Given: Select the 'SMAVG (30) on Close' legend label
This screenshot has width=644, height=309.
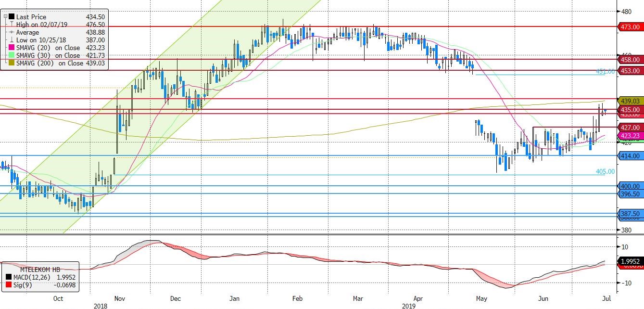Looking at the screenshot, I should 48,55.
